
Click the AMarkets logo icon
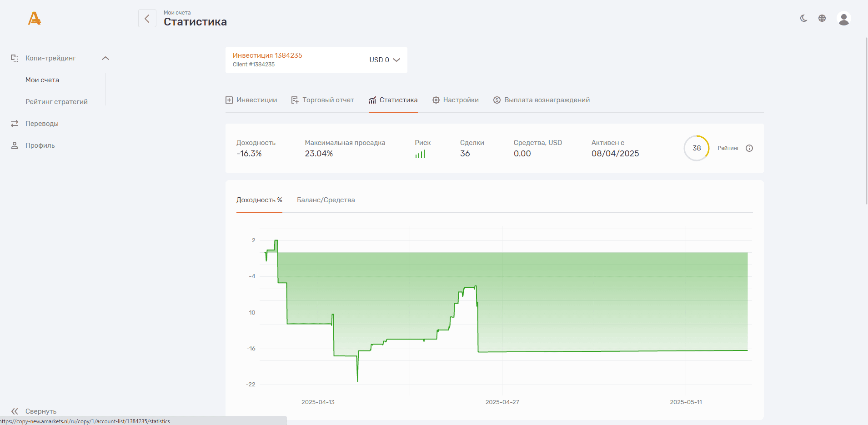(x=35, y=18)
